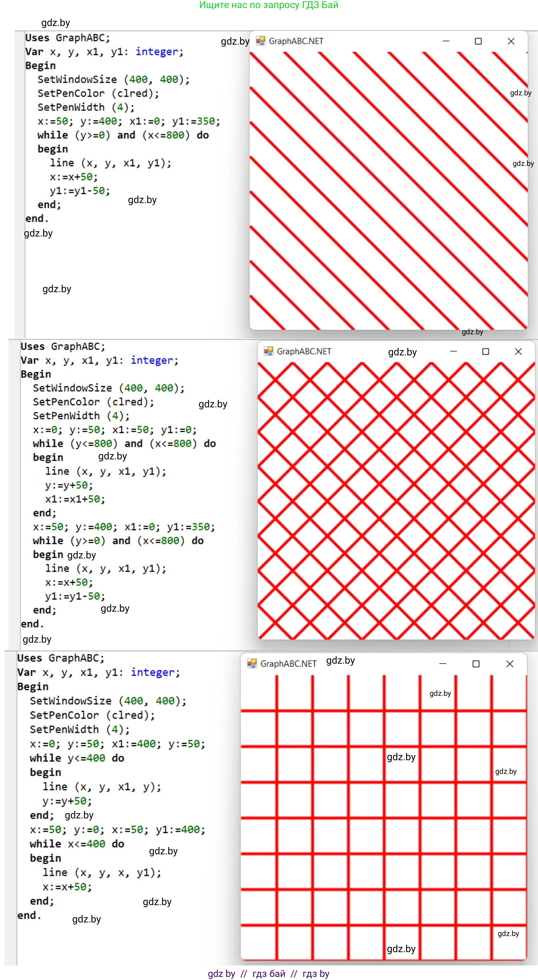Click the app icon of the diagonal-stripes GraphABC.NET window
The image size is (538, 980).
tap(260, 41)
